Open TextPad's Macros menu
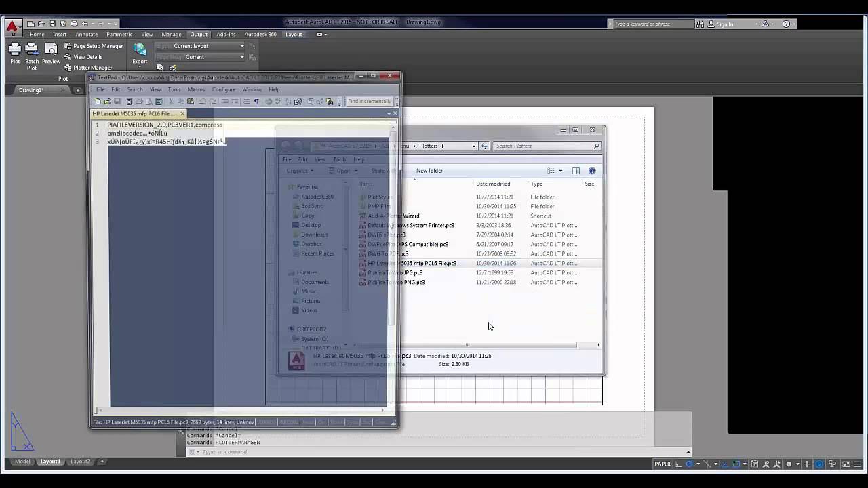868x488 pixels. [196, 89]
